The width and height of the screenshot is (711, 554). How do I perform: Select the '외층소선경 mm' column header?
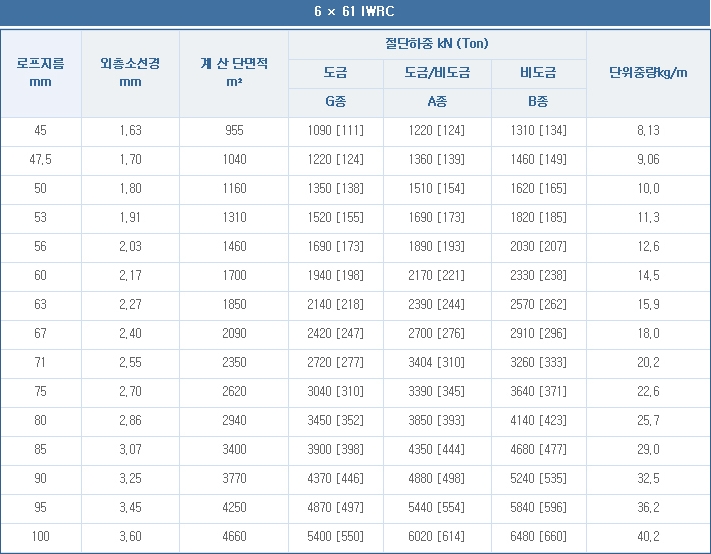(x=130, y=73)
